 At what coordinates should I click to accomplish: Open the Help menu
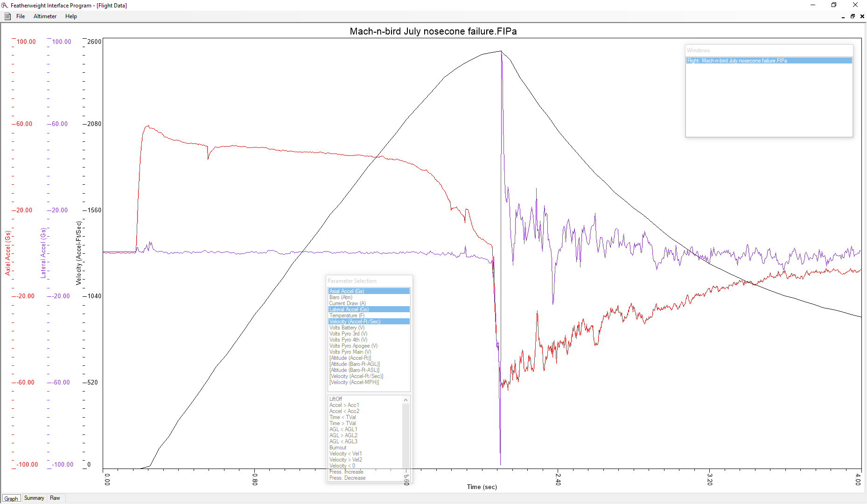coord(71,16)
